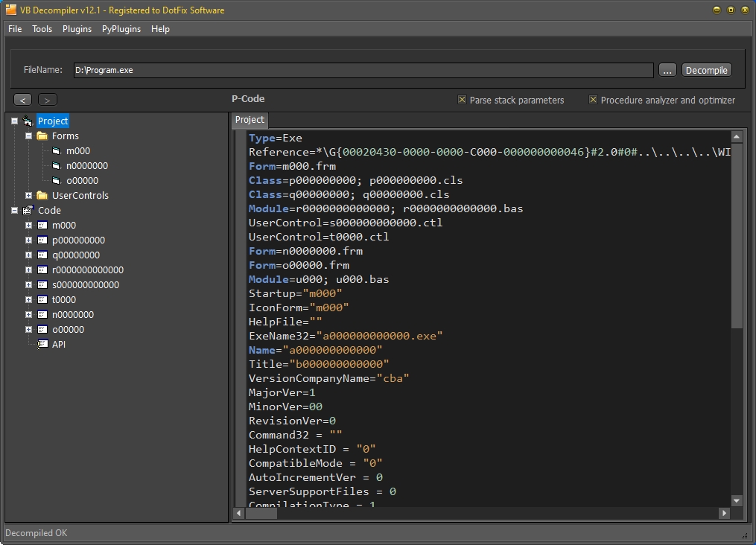Click the Project root node icon

pos(28,121)
